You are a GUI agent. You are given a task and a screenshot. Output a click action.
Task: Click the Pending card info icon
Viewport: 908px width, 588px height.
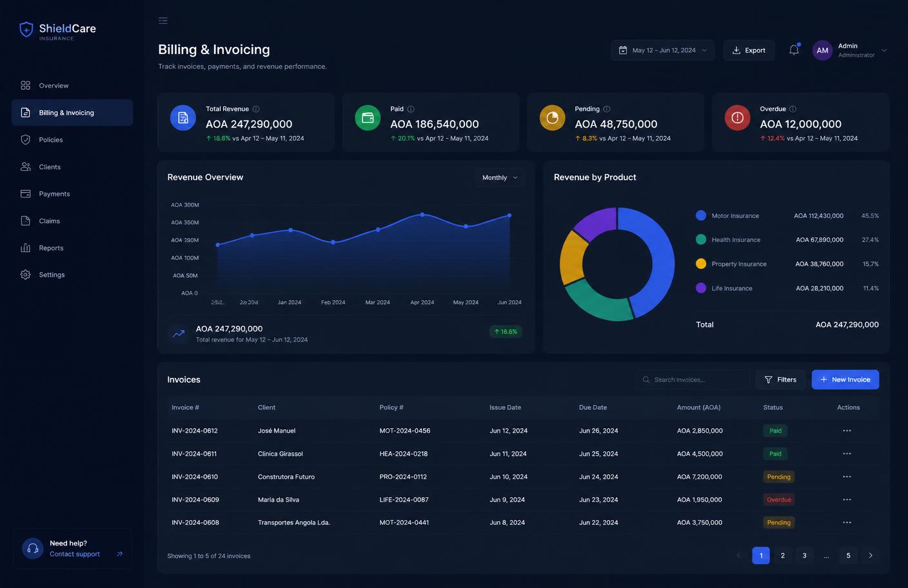click(607, 109)
